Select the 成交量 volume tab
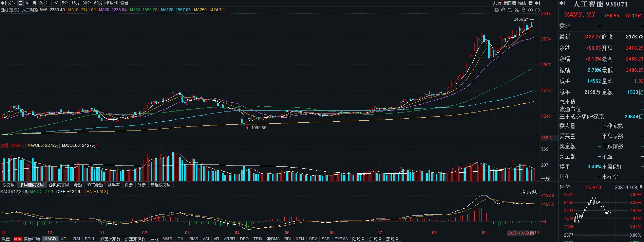This screenshot has width=644, height=242. (9, 185)
